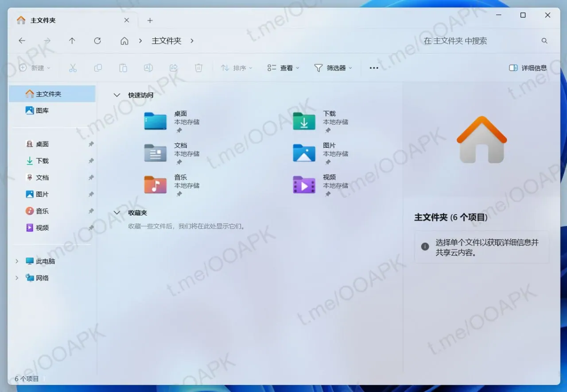This screenshot has width=567, height=392.
Task: Click the Share icon in the toolbar
Action: 173,68
